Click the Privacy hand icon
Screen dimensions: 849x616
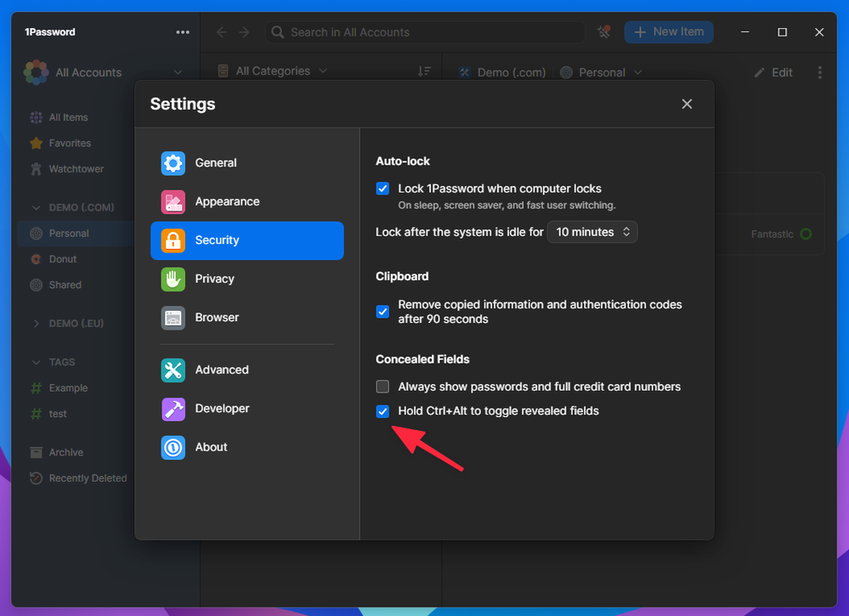coord(173,279)
